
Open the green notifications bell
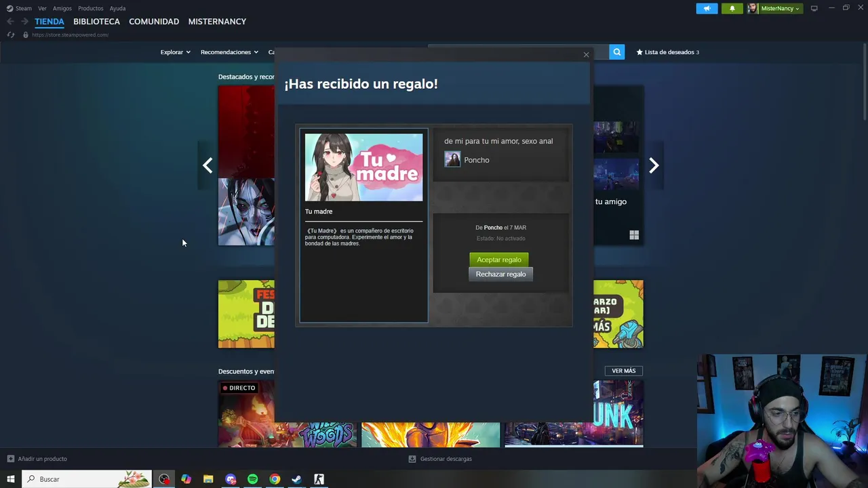(732, 8)
